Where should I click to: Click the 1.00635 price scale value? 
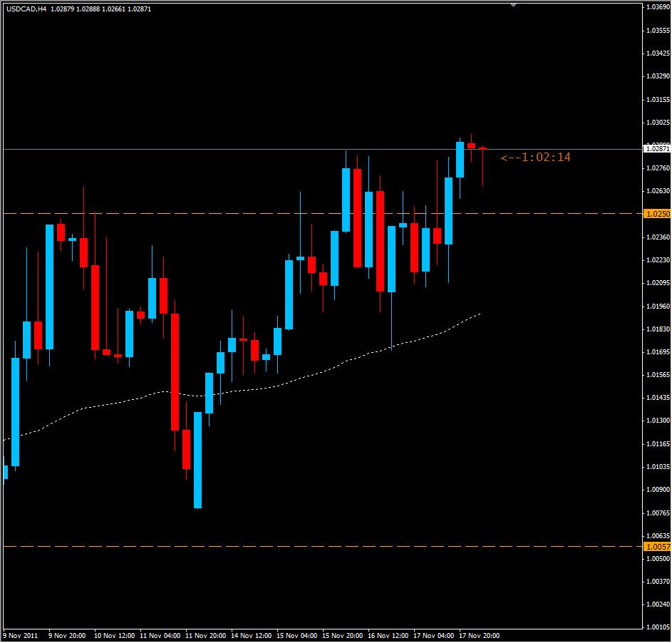pyautogui.click(x=658, y=536)
